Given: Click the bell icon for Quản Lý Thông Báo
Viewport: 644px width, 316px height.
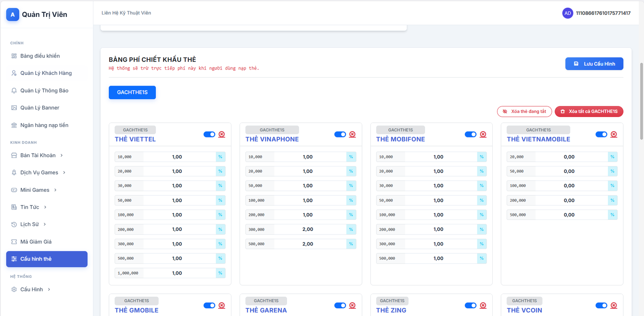Looking at the screenshot, I should click(14, 90).
